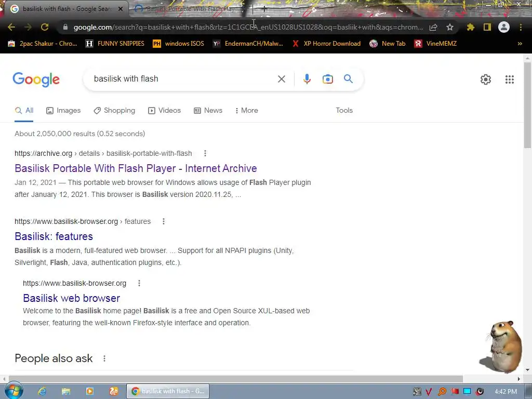Open the New Tab bookmark
The width and height of the screenshot is (532, 399).
tap(388, 44)
